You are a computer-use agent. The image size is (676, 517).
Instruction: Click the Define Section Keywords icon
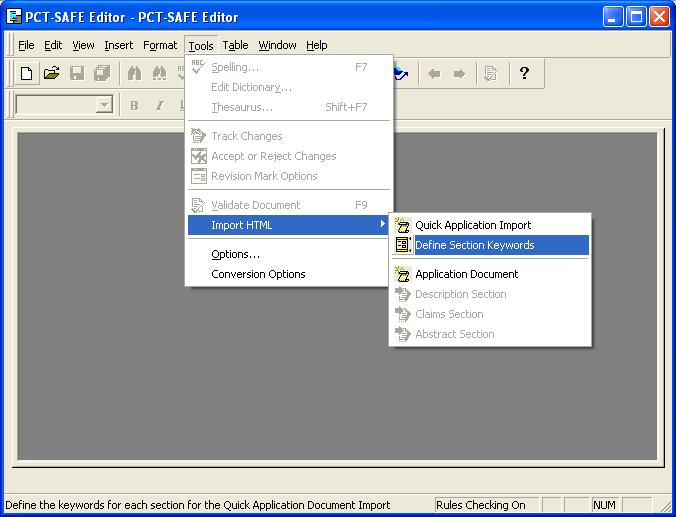(x=403, y=245)
